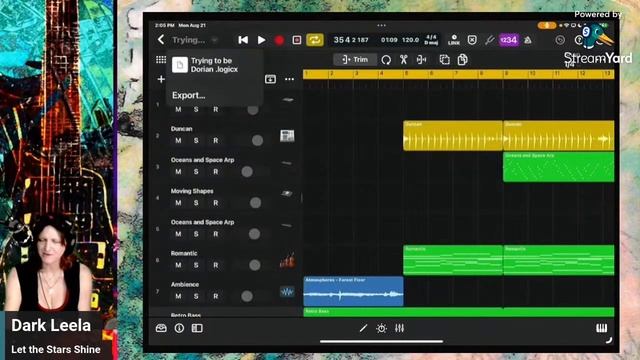Viewport: 640px width, 360px height.
Task: Click the Copy regions icon
Action: (444, 60)
